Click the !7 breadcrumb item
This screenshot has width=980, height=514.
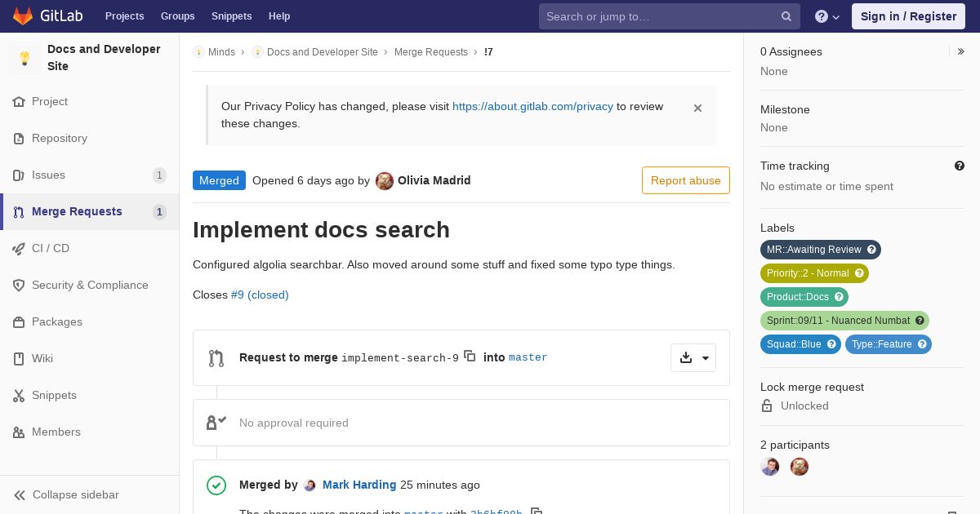[488, 52]
